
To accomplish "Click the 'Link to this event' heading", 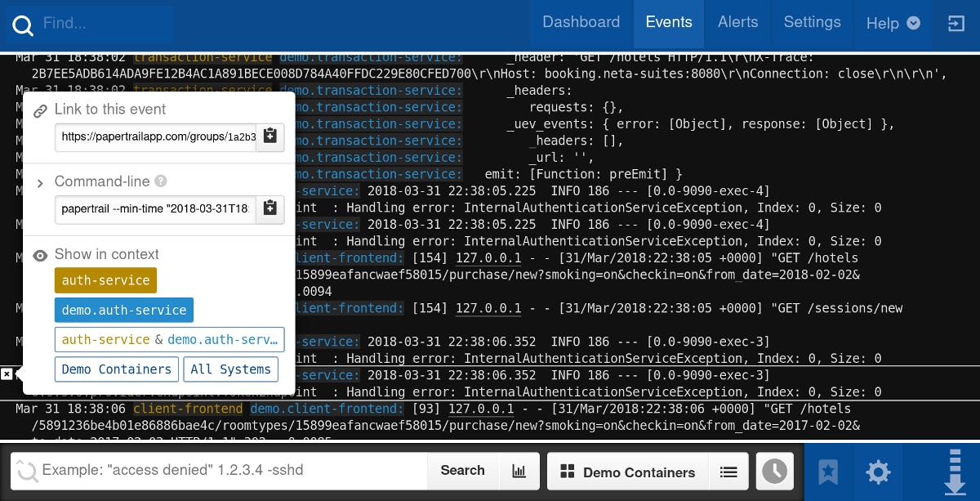I will click(110, 110).
